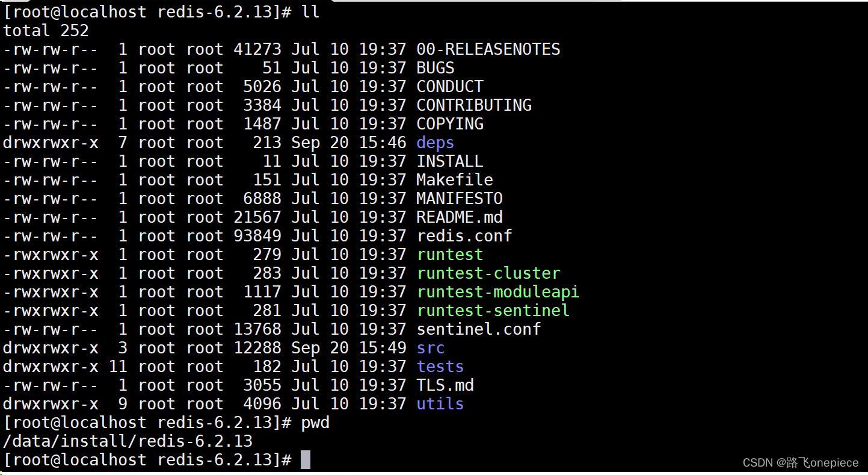Screen dimensions: 868x475
Task: Click the 'total 252' output line
Action: click(x=46, y=31)
